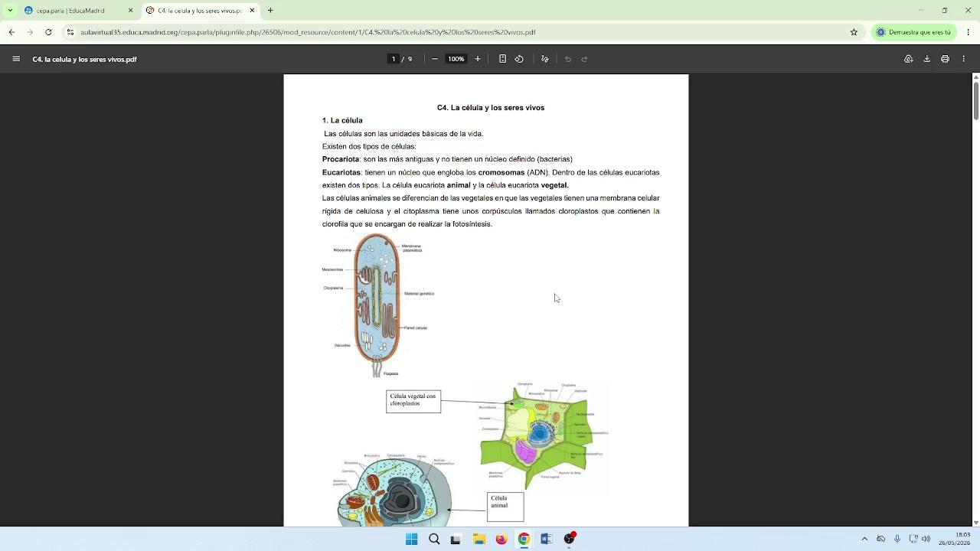Click the OBS Studio taskbar icon

569,539
